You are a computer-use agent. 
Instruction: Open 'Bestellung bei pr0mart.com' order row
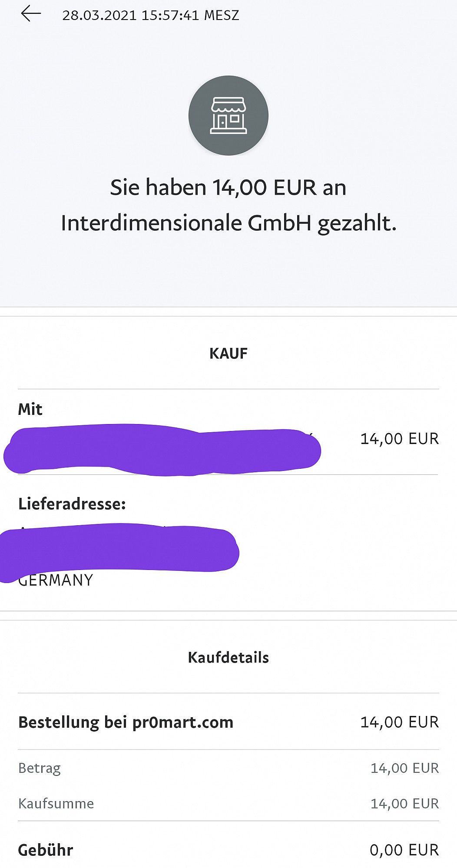click(126, 722)
